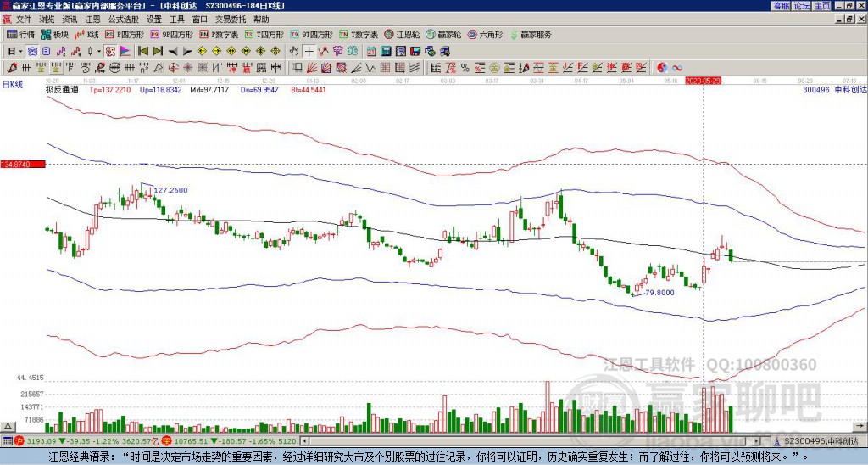Open the 行情 quotes view
The width and height of the screenshot is (868, 465).
[x=21, y=34]
